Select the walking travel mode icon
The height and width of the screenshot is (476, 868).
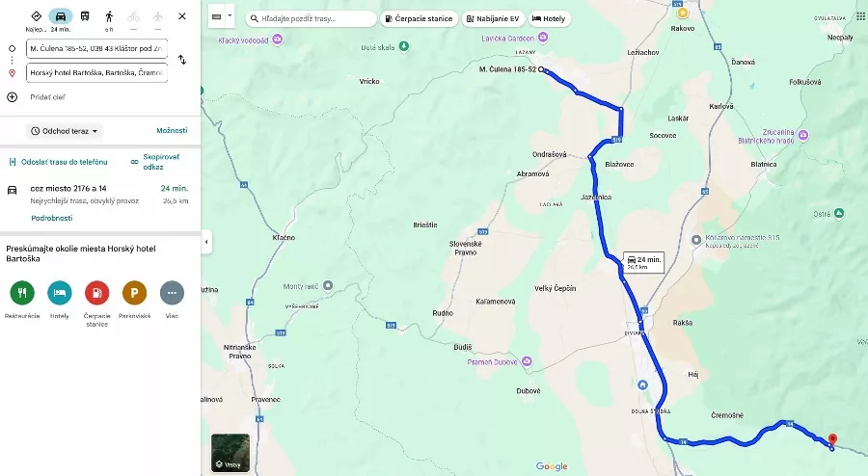coord(109,16)
